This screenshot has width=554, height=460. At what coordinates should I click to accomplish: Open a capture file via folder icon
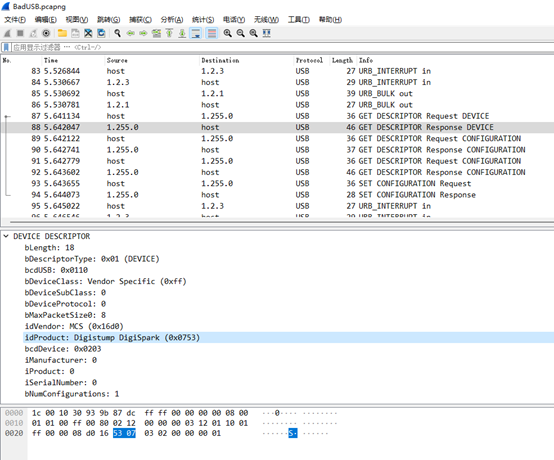63,33
